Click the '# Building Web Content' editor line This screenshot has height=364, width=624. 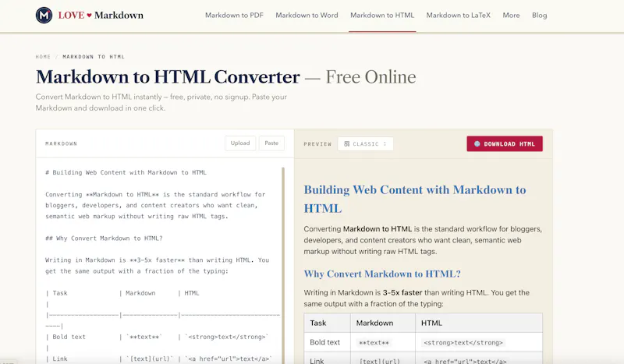click(x=126, y=172)
